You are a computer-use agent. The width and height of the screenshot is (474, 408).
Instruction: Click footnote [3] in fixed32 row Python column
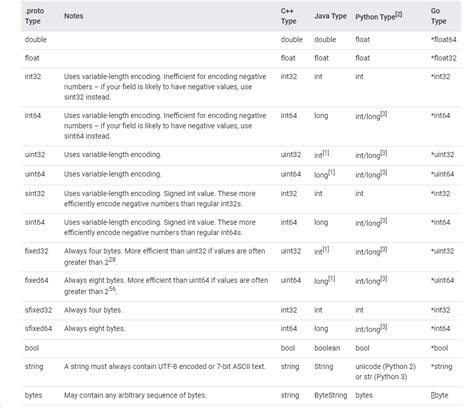[x=384, y=249]
